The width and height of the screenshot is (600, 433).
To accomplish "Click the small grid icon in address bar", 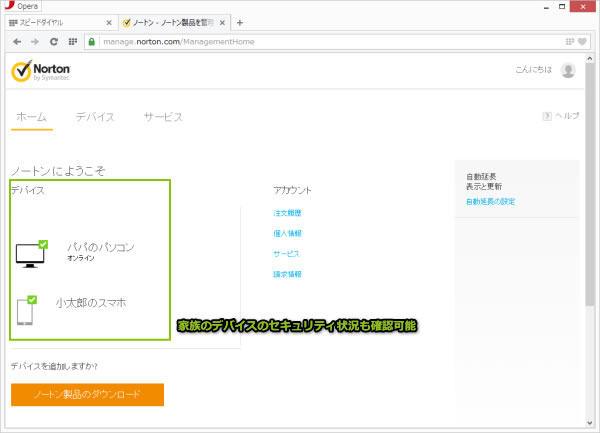I will pyautogui.click(x=570, y=42).
